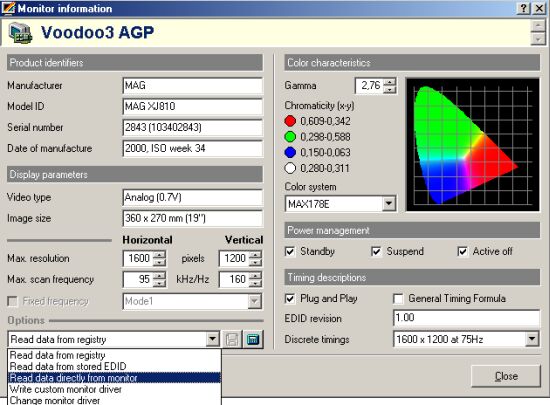
Task: Click the green chromaticity circle
Action: tap(290, 137)
